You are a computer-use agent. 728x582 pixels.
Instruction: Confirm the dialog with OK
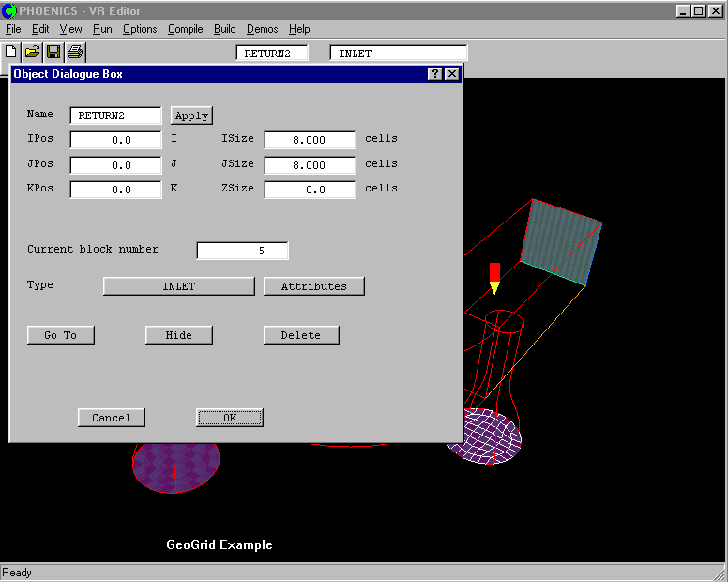point(230,418)
